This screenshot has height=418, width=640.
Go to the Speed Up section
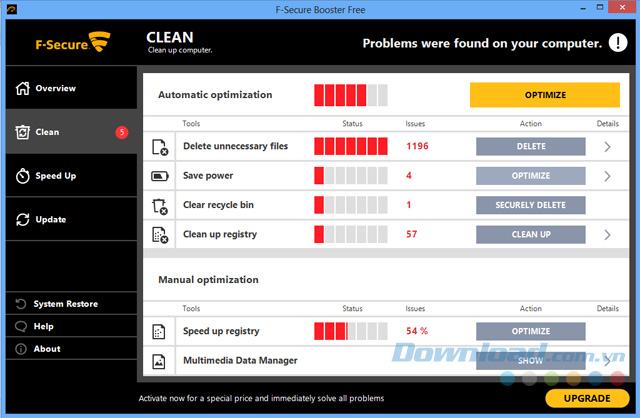click(x=71, y=176)
